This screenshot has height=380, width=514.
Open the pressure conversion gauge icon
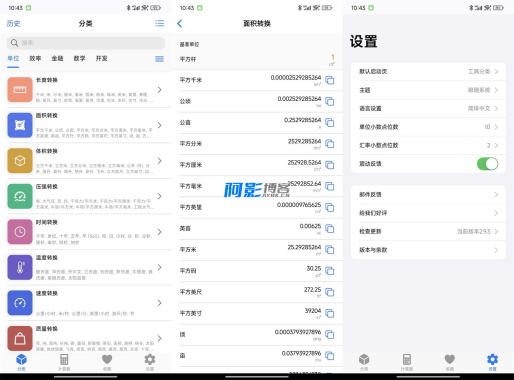click(20, 196)
